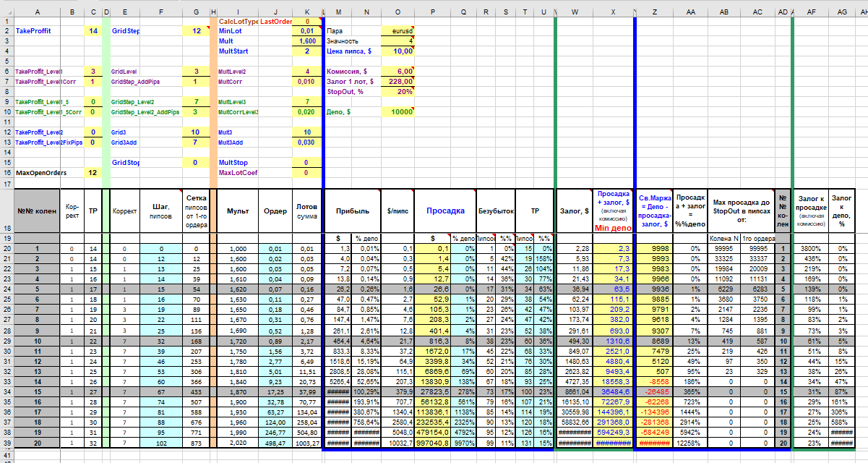The height and width of the screenshot is (463, 868).
Task: Select the GridStep value 12 in row 2
Action: tap(195, 32)
